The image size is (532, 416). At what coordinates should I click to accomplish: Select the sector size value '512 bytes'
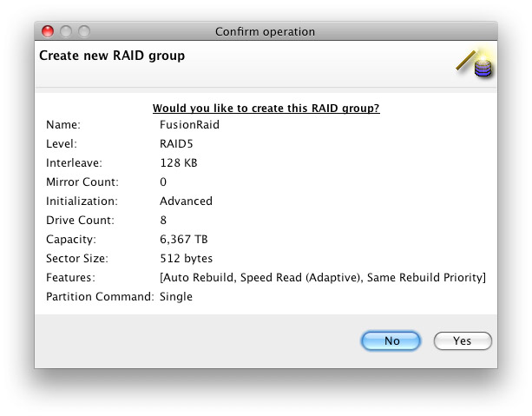pos(186,258)
